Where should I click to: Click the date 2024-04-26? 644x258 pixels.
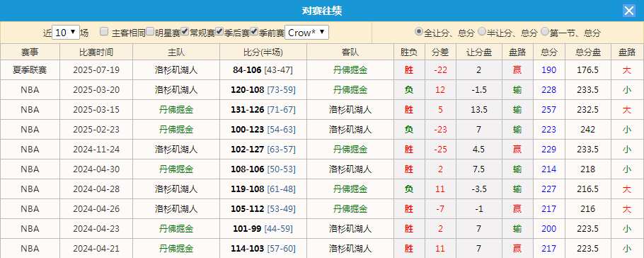(96, 209)
